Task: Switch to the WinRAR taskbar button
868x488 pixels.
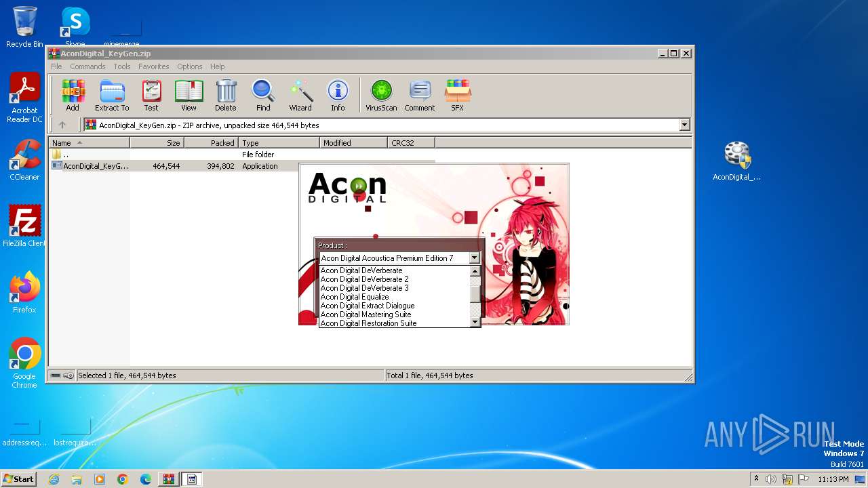Action: 168,479
